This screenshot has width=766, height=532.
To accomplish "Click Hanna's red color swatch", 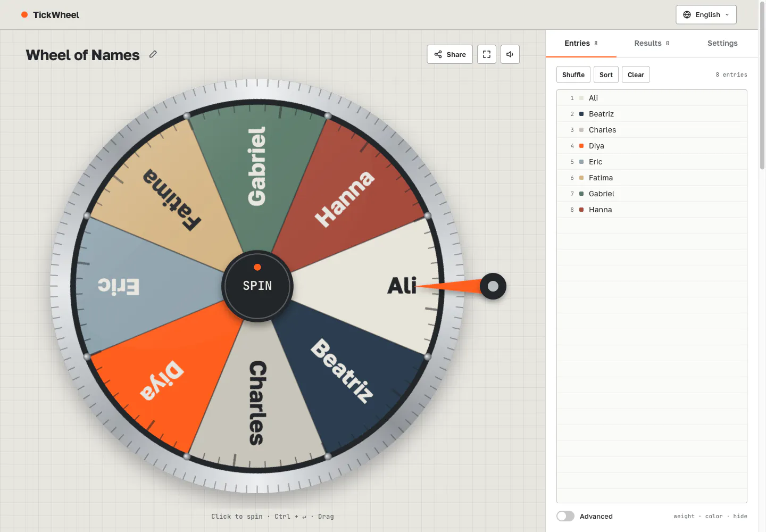I will (581, 210).
